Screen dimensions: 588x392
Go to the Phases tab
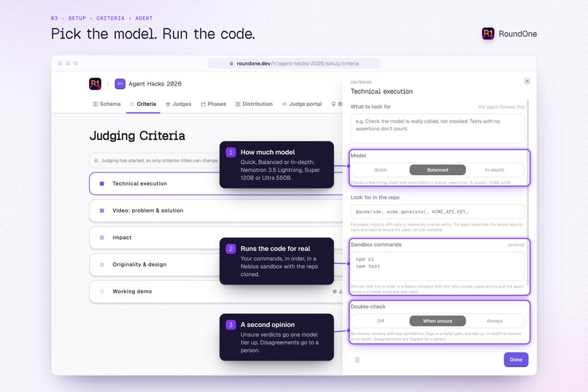click(213, 104)
